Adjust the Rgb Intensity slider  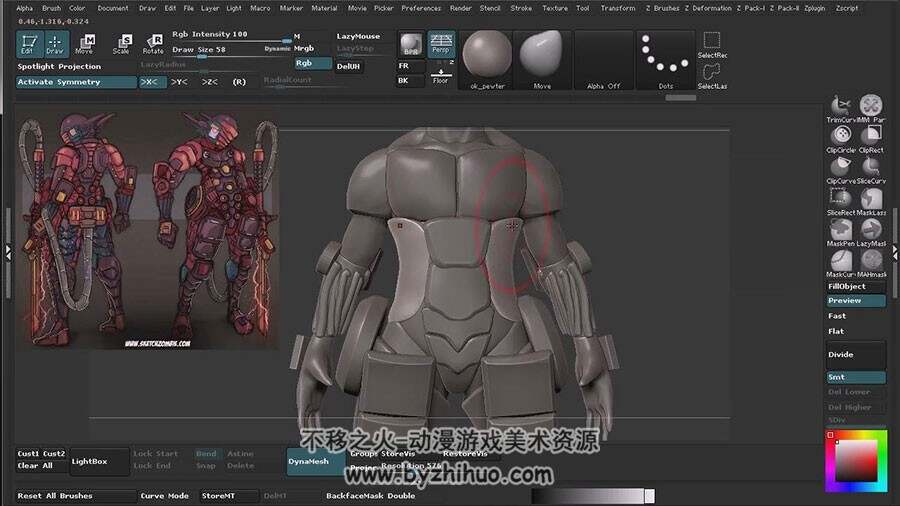231,37
